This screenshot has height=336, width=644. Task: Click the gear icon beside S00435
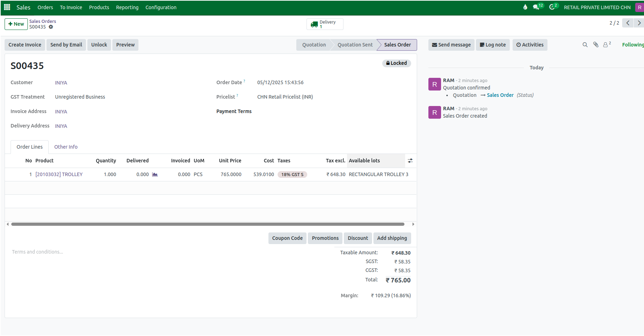click(51, 27)
